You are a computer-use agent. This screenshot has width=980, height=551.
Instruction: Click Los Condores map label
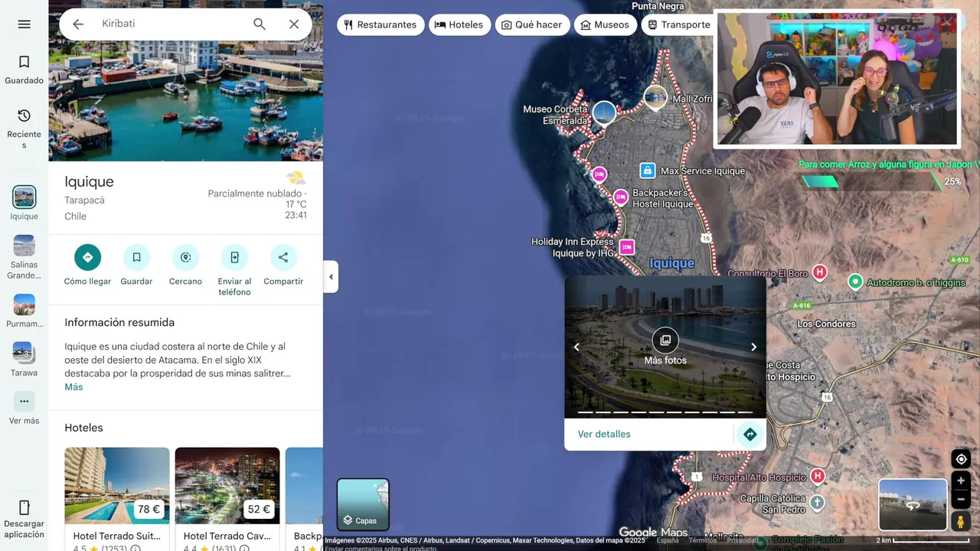pos(826,324)
